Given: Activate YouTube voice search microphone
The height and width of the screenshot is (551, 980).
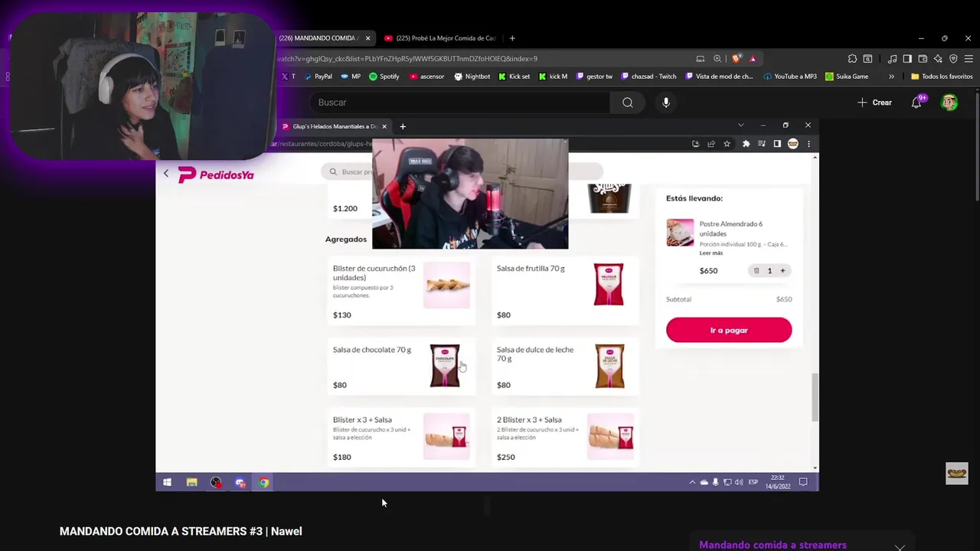Looking at the screenshot, I should [666, 103].
